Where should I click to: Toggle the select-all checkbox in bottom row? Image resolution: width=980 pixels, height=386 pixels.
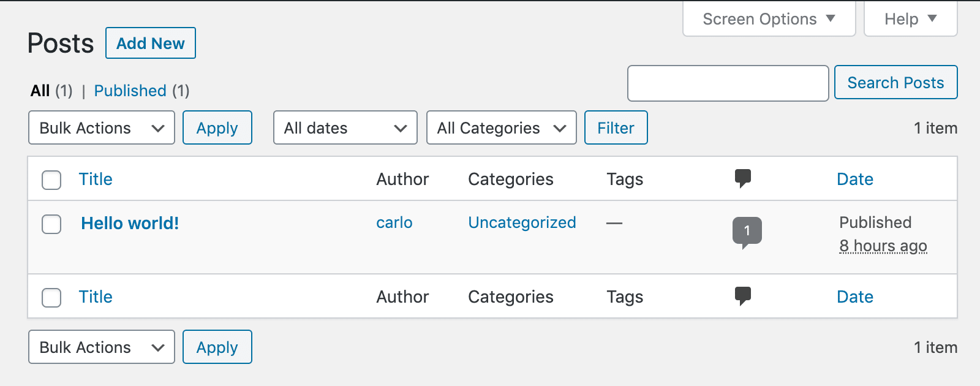click(x=51, y=298)
